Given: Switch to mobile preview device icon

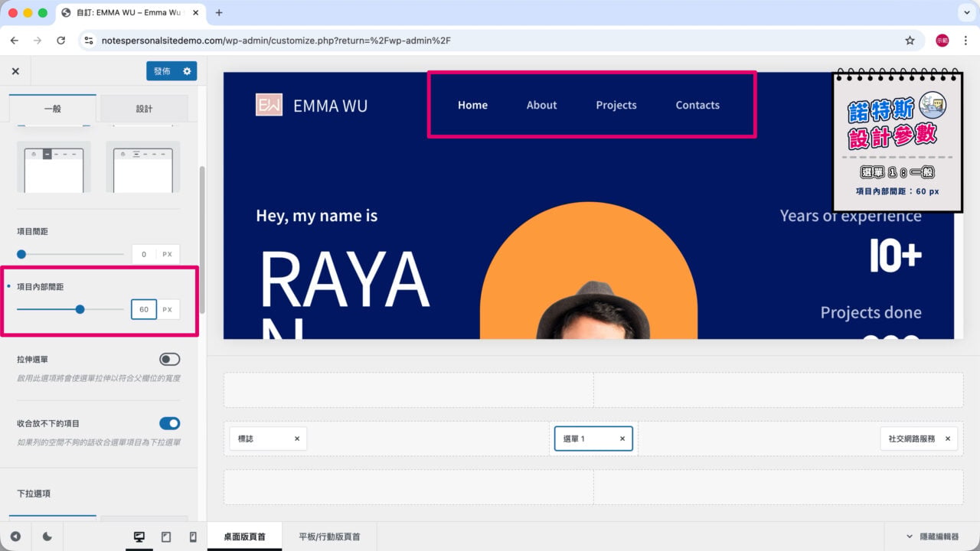Looking at the screenshot, I should 193,537.
